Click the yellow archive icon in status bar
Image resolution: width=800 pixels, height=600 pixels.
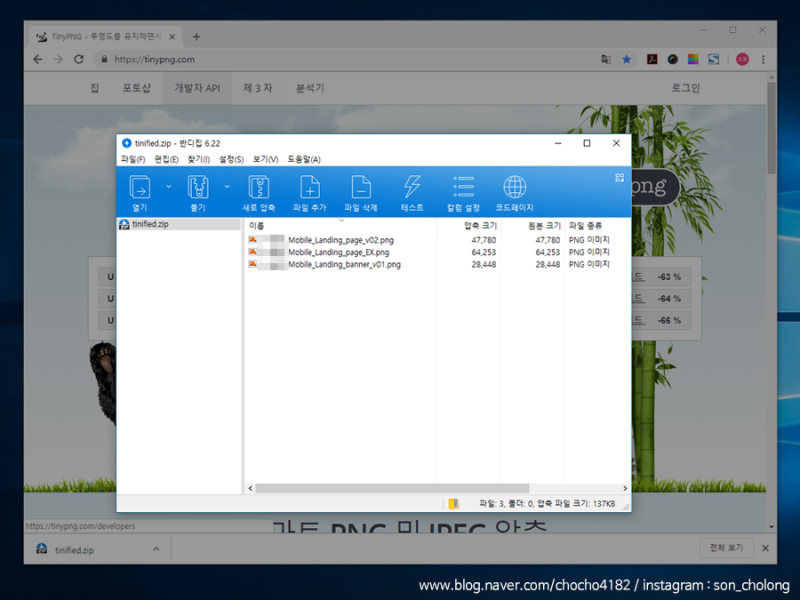coord(454,504)
